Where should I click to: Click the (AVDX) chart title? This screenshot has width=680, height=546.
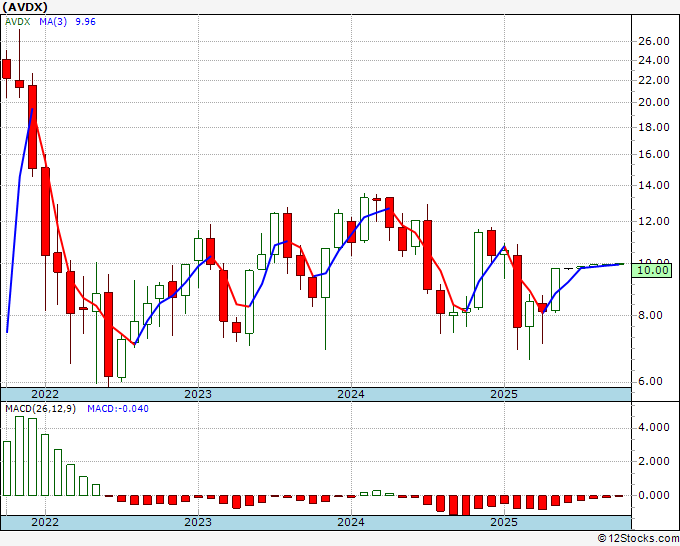[x=25, y=7]
